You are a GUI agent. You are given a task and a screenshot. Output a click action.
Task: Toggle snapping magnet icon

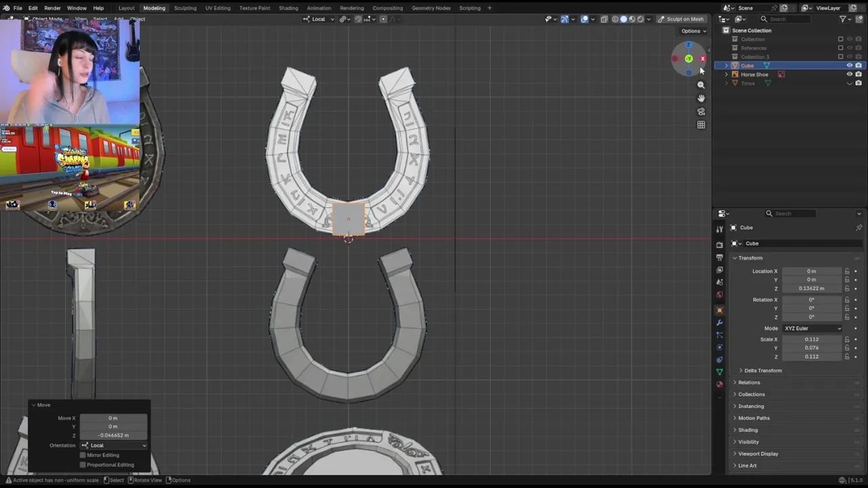point(358,19)
